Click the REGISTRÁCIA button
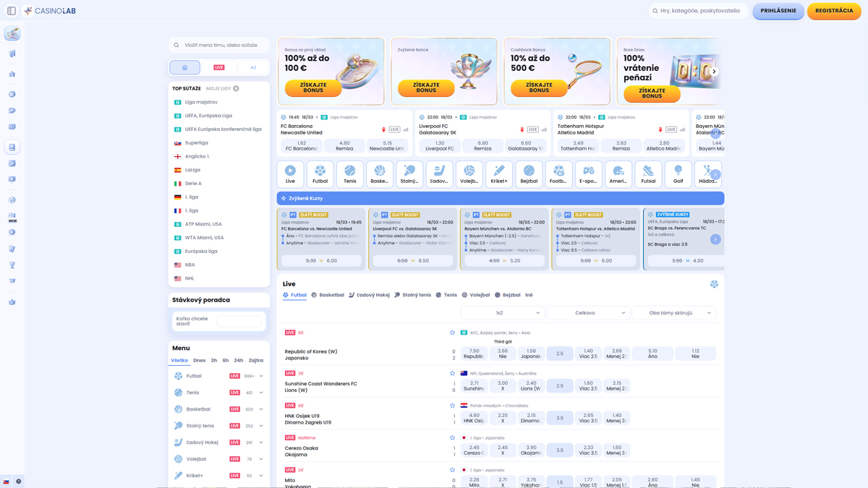This screenshot has height=488, width=868. pyautogui.click(x=834, y=11)
